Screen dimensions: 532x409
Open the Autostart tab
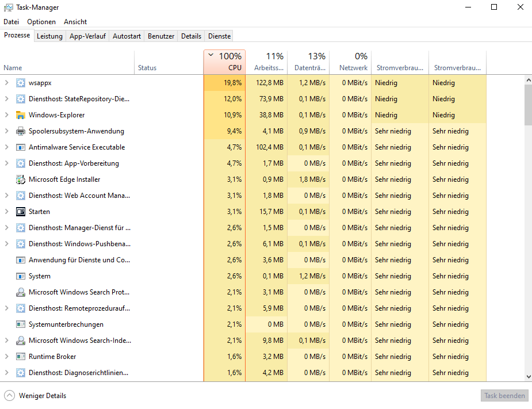[127, 36]
